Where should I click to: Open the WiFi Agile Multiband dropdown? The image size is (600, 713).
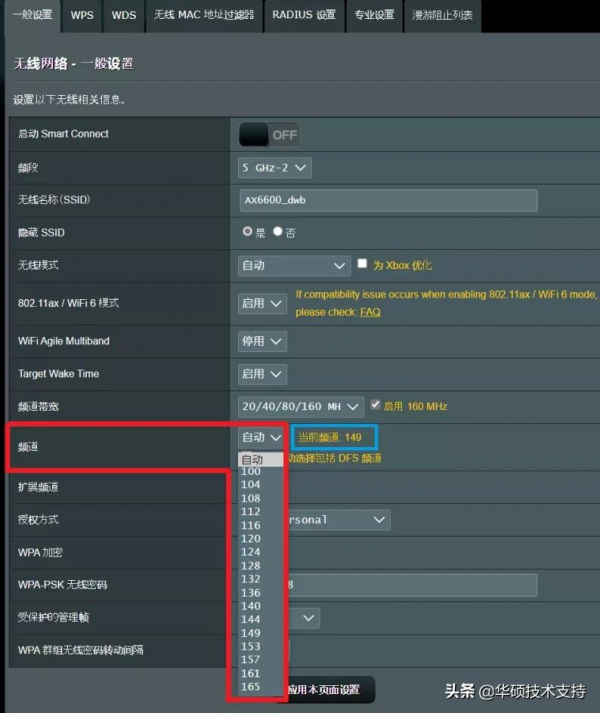click(x=262, y=341)
